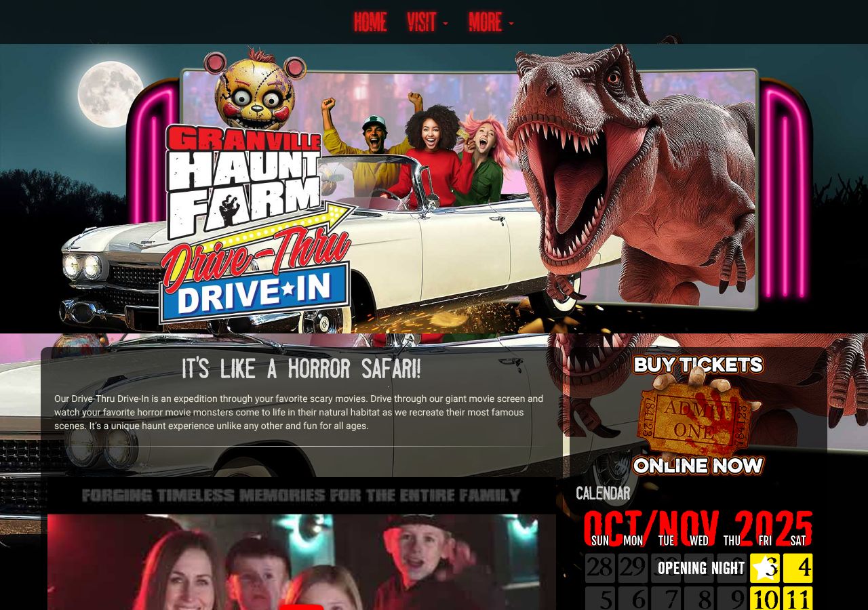Click calendar date 5
The image size is (868, 610).
[x=600, y=599]
